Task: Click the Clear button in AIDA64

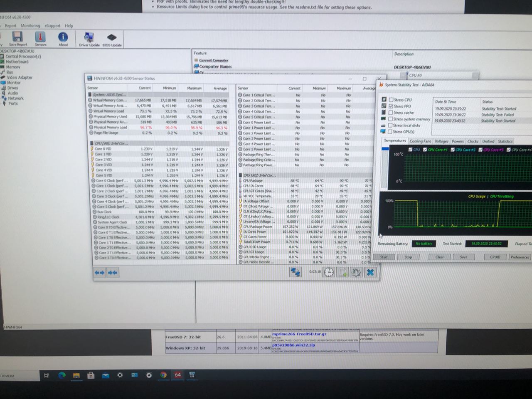Action: pyautogui.click(x=439, y=257)
